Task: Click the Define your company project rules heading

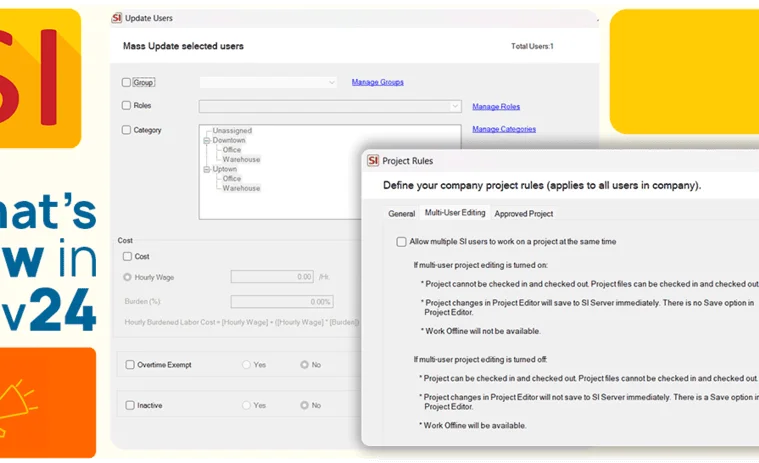Action: [542, 185]
